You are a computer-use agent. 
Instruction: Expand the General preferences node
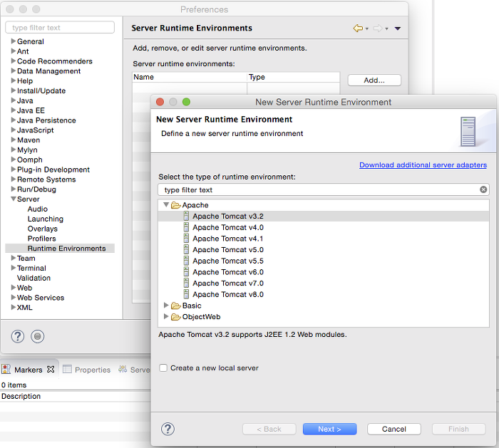pyautogui.click(x=14, y=41)
